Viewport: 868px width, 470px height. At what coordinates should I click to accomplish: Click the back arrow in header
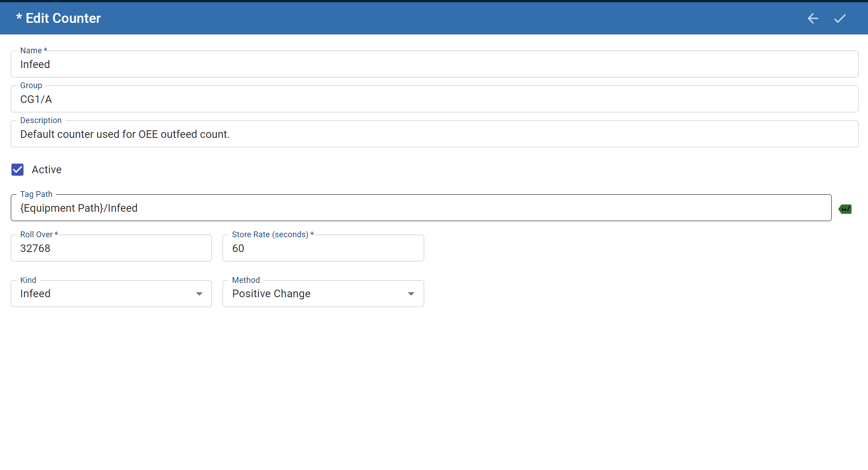812,18
